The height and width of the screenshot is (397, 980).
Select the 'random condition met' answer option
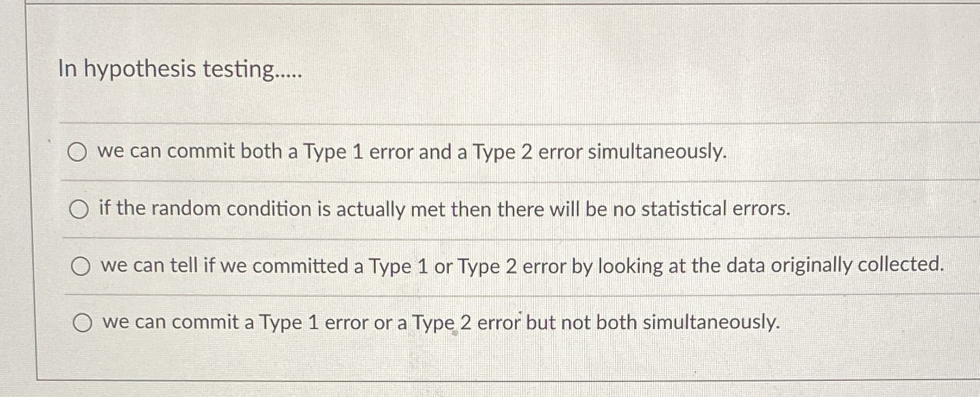79,209
